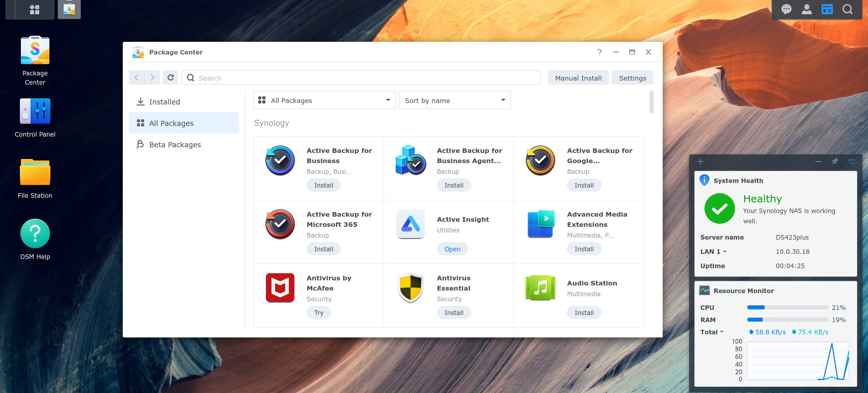Install Active Backup for Google
The height and width of the screenshot is (393, 868).
(x=584, y=185)
